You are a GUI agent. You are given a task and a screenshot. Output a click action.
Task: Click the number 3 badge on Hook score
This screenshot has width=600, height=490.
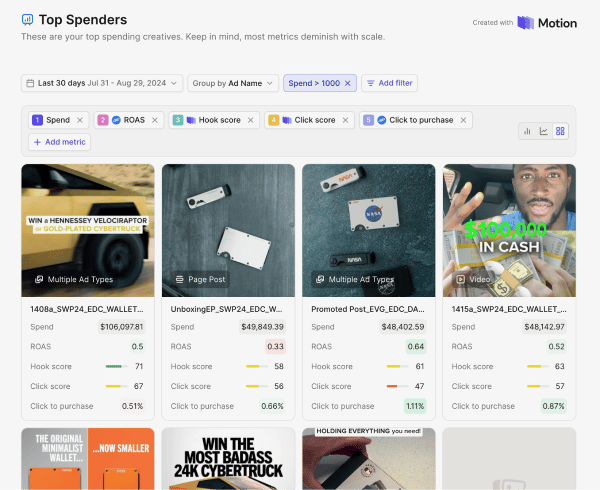[178, 120]
